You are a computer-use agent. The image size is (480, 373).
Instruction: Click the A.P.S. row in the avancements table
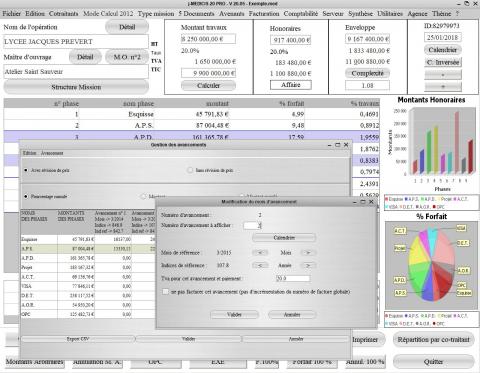coord(88,249)
